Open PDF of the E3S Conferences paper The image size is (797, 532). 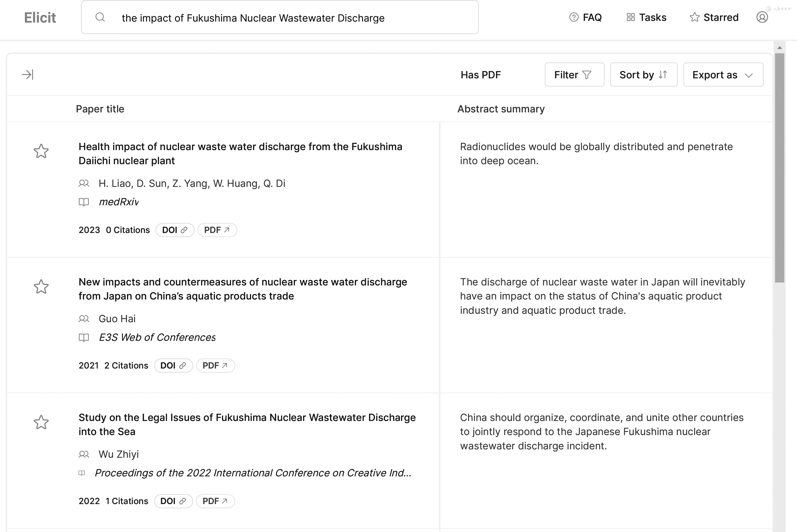pyautogui.click(x=215, y=365)
